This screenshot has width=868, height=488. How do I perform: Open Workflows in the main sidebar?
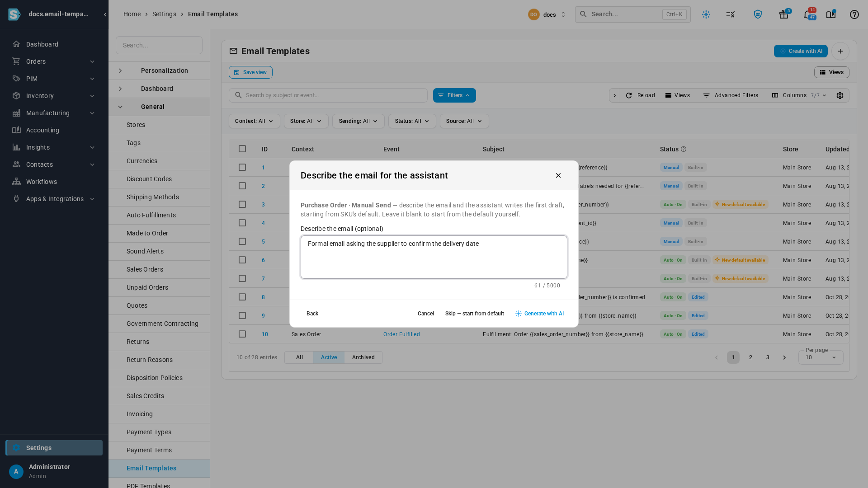pos(54,182)
